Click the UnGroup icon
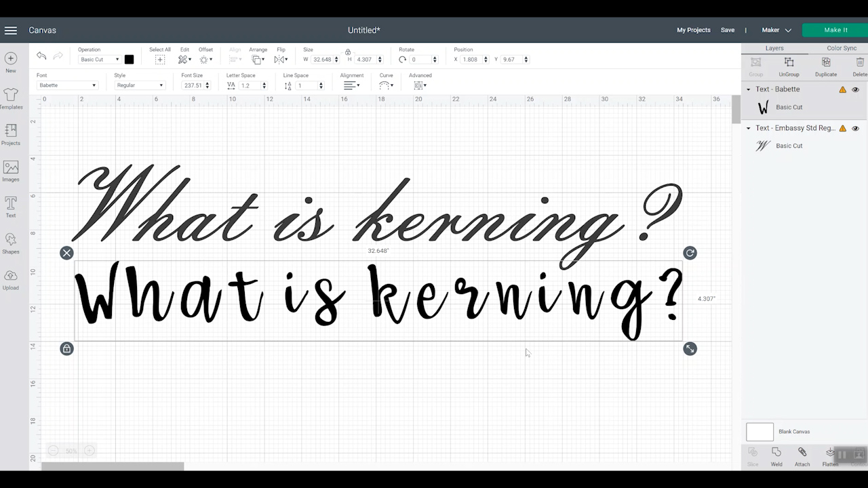Viewport: 868px width, 488px height. coord(789,62)
